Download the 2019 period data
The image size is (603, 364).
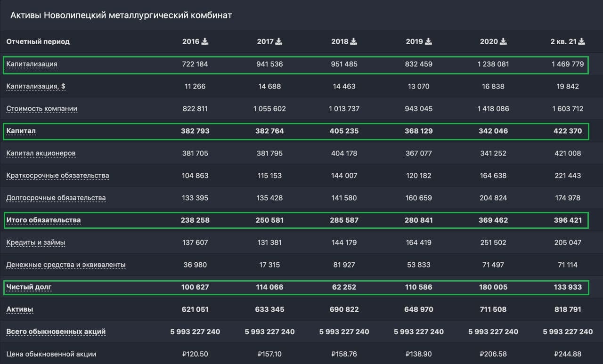pyautogui.click(x=428, y=41)
